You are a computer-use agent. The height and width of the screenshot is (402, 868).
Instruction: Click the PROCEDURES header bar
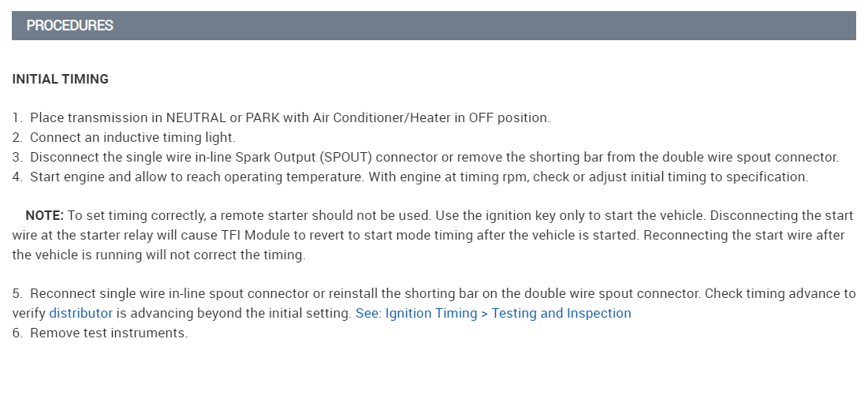pyautogui.click(x=434, y=25)
